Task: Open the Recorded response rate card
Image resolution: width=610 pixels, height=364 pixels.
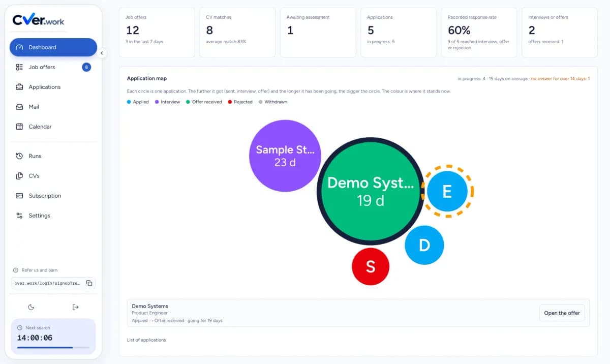Action: click(x=479, y=33)
